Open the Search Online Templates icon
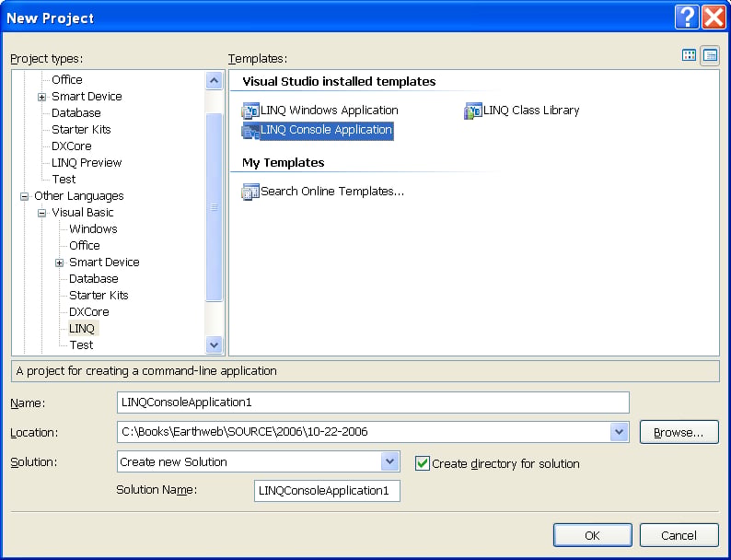The image size is (731, 560). pos(250,192)
